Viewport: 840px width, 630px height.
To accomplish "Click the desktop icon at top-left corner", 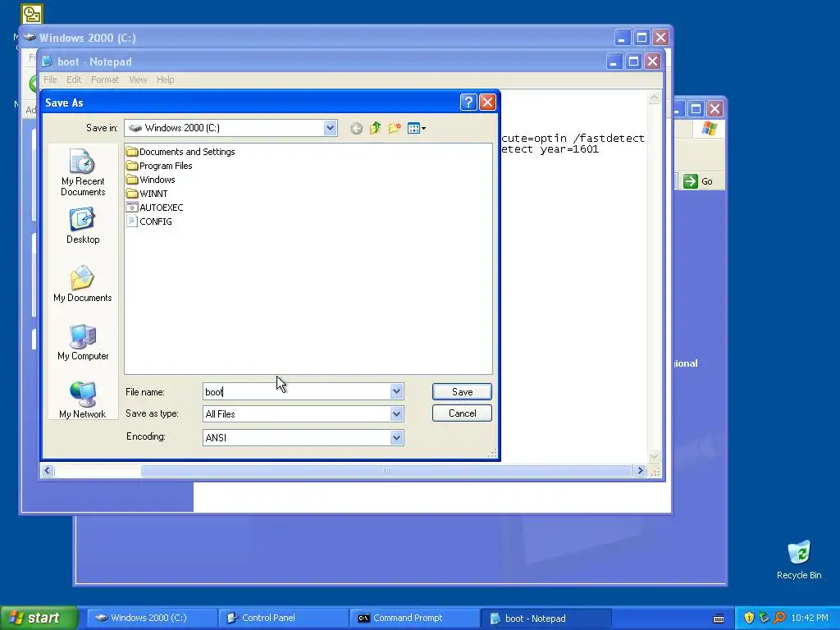I will click(x=32, y=14).
